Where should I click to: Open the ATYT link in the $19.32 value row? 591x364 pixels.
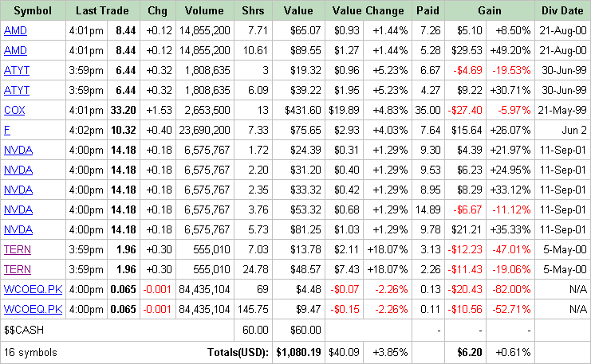pyautogui.click(x=17, y=70)
